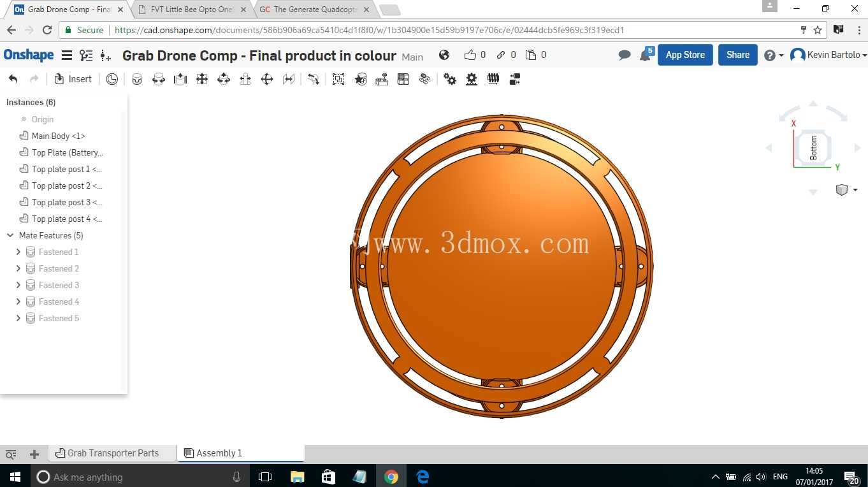Click the clock-shaped icon beside Insert

[x=112, y=79]
